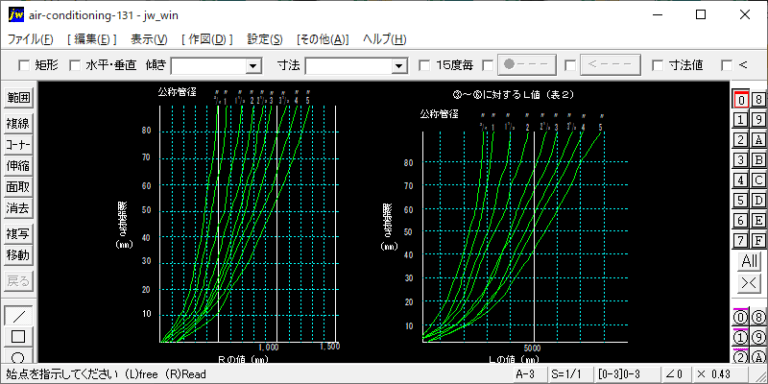Click the layer invert >< button
The image size is (768, 384).
(749, 283)
